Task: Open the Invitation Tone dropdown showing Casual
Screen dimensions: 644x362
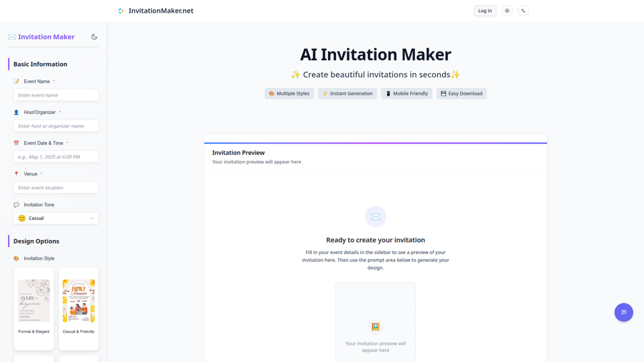Action: (x=56, y=219)
